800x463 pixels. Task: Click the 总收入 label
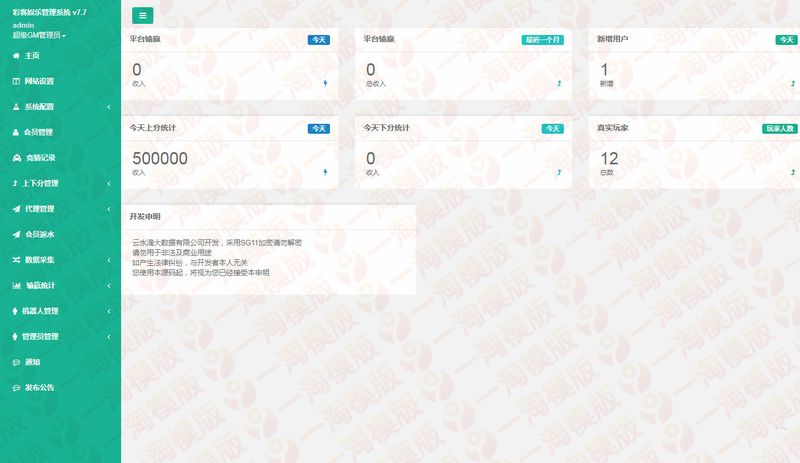[376, 84]
